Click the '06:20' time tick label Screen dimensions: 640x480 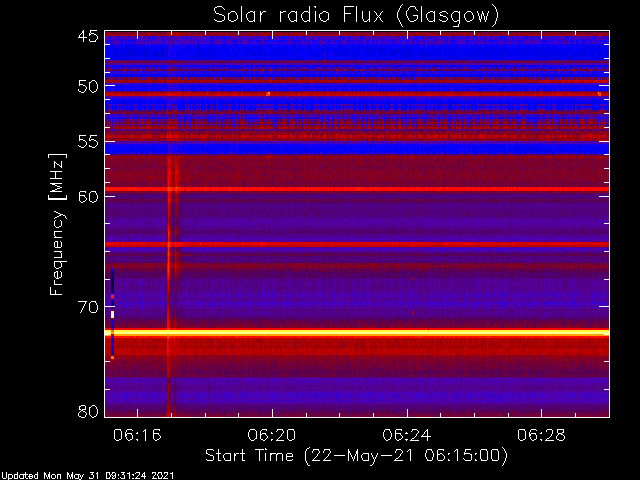pos(272,435)
